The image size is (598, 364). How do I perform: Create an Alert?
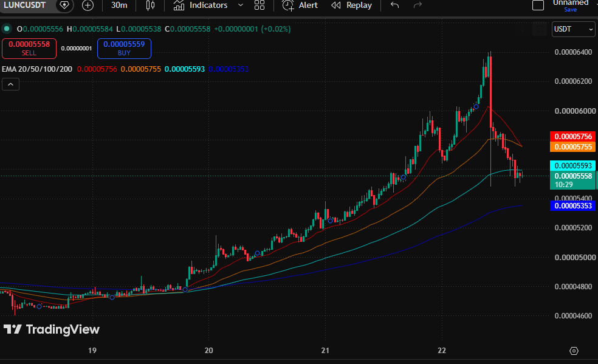click(x=300, y=5)
